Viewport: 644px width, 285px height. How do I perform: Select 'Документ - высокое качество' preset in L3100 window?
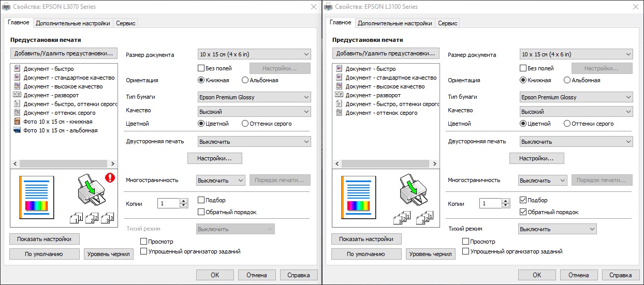coord(379,86)
